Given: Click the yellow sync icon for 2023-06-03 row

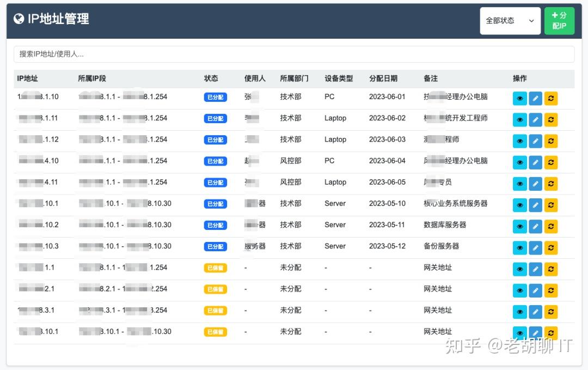Looking at the screenshot, I should pyautogui.click(x=551, y=141).
